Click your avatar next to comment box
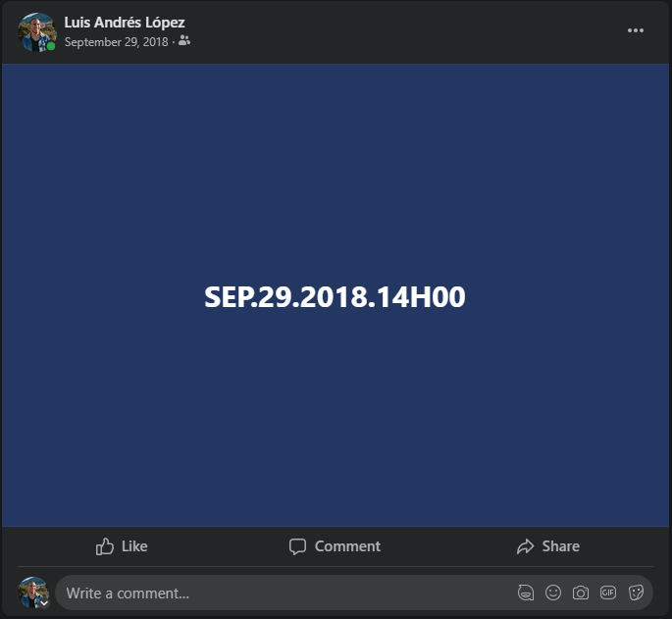 33,592
